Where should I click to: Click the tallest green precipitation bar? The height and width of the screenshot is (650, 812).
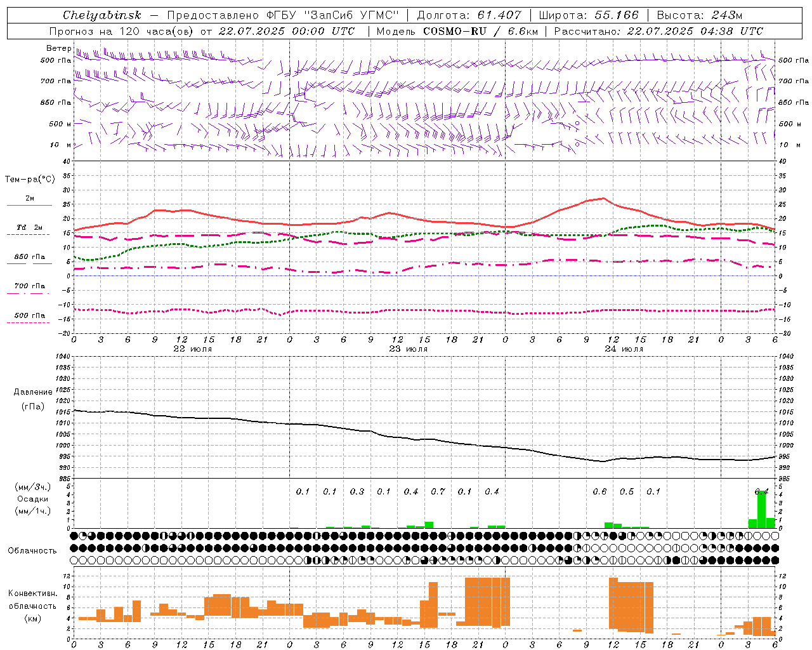[x=761, y=509]
